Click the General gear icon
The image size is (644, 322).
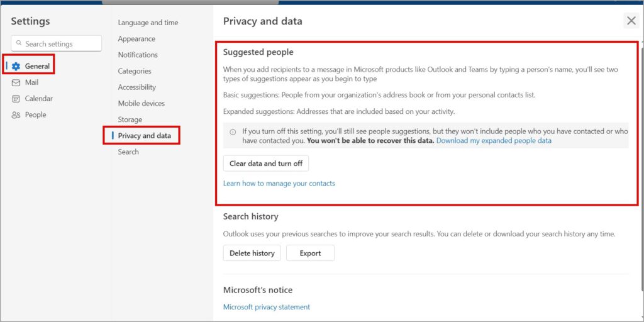pos(16,66)
